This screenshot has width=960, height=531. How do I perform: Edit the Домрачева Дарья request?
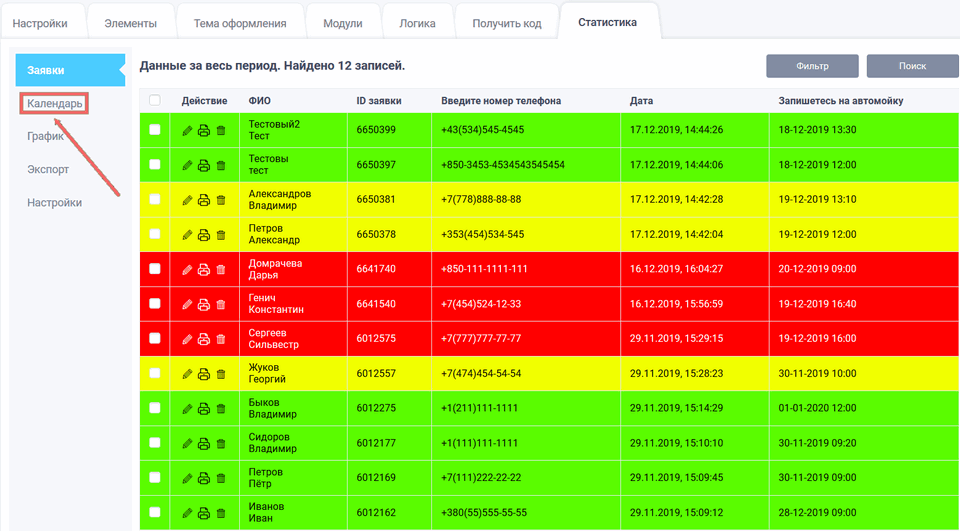point(187,269)
